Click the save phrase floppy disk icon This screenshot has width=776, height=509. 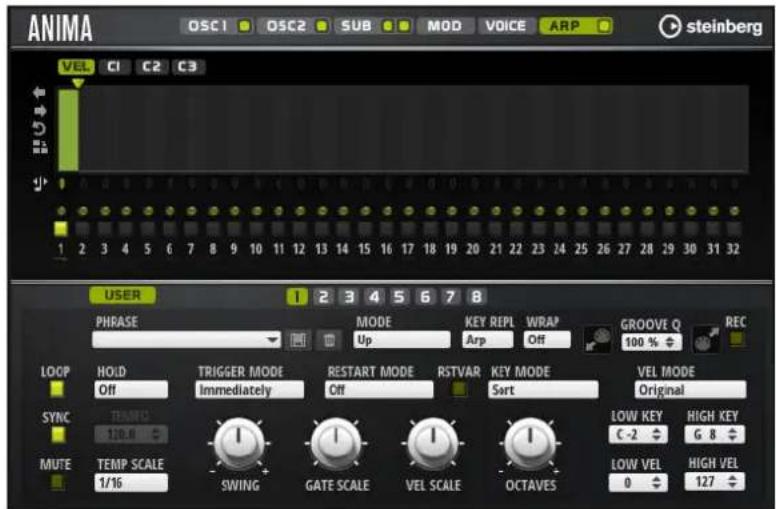(x=297, y=340)
